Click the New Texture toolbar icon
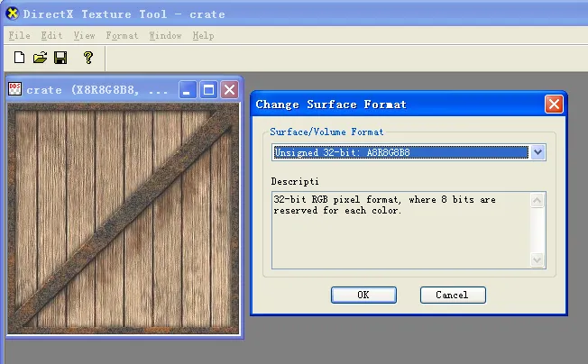The height and width of the screenshot is (364, 588). click(19, 58)
